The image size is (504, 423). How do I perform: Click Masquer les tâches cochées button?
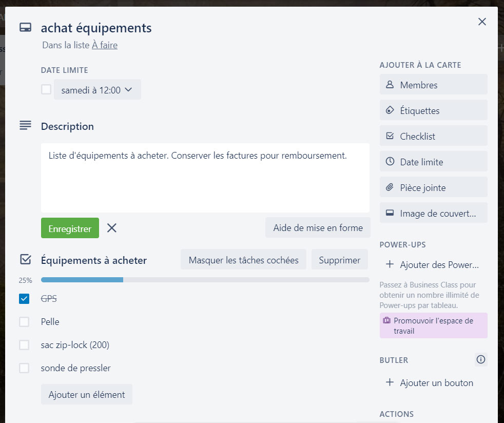click(x=243, y=260)
